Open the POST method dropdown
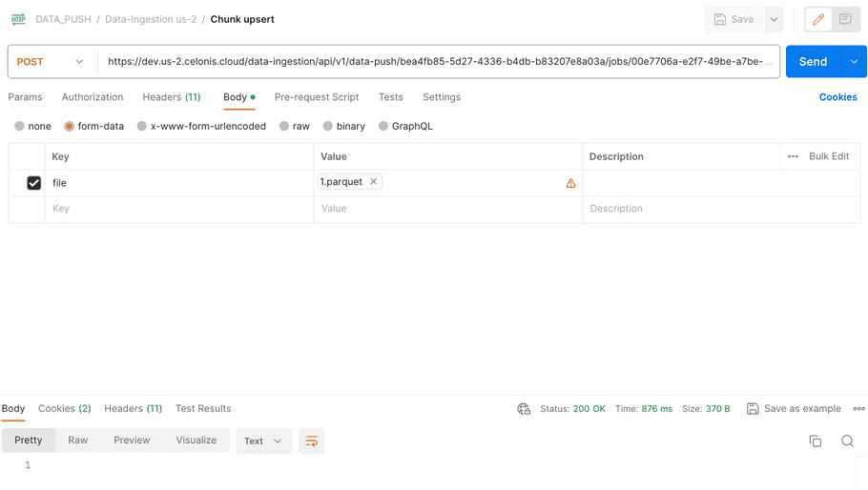Screen dimensions: 868x490 coord(51,62)
